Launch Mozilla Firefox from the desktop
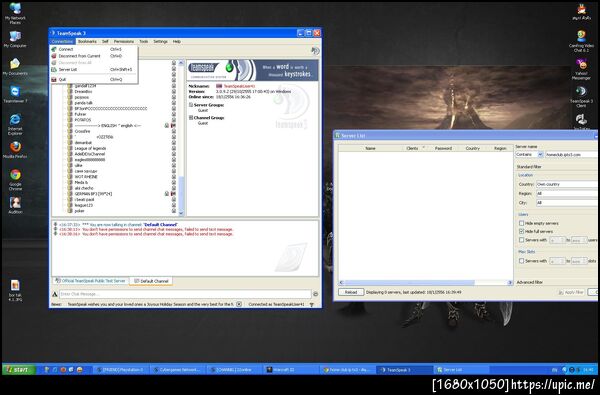The image size is (600, 395). pos(15,147)
